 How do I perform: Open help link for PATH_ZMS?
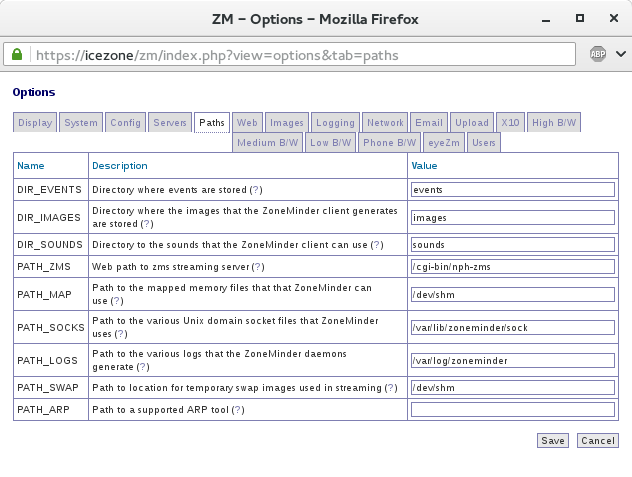point(258,267)
